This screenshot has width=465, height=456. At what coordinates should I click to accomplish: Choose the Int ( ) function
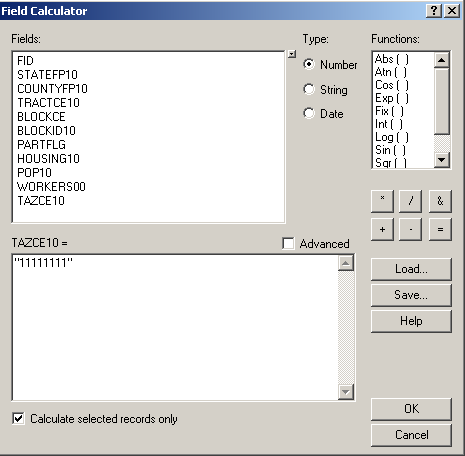[x=389, y=124]
